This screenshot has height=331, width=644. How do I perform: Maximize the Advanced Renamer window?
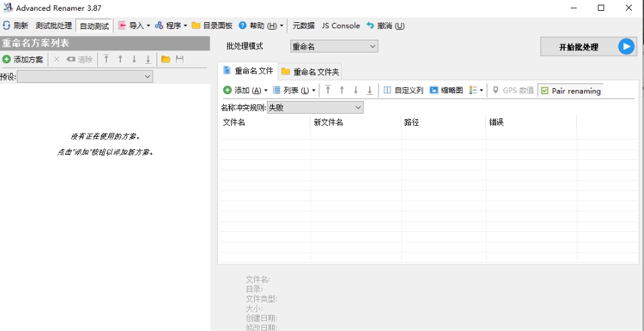tap(601, 8)
